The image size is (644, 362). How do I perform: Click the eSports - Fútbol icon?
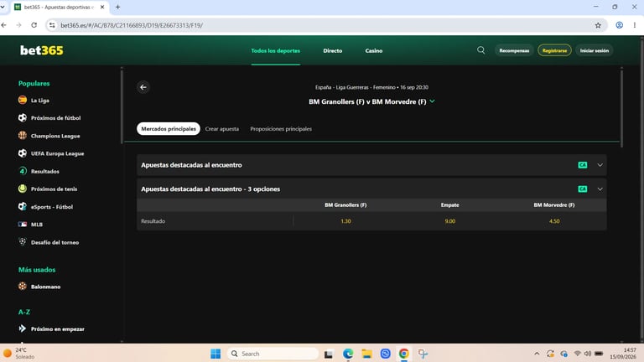[23, 206]
